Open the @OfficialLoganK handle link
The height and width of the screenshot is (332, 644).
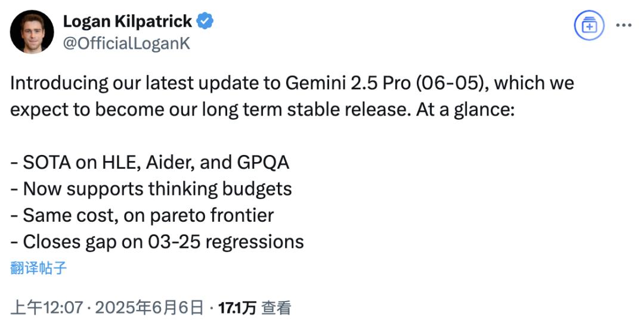(126, 43)
